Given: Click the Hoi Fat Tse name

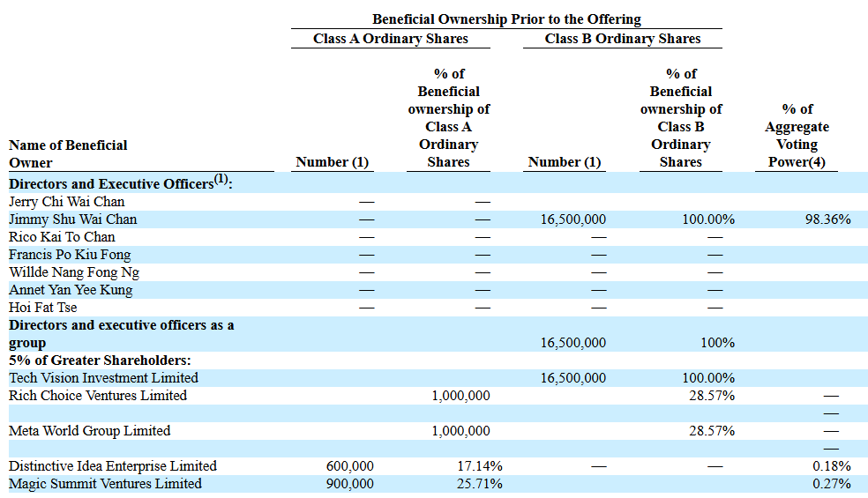Looking at the screenshot, I should [x=42, y=308].
